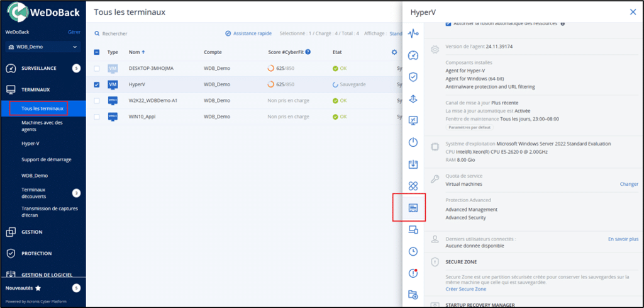644x308 pixels.
Task: Close the HyperV details panel
Action: coord(633,12)
